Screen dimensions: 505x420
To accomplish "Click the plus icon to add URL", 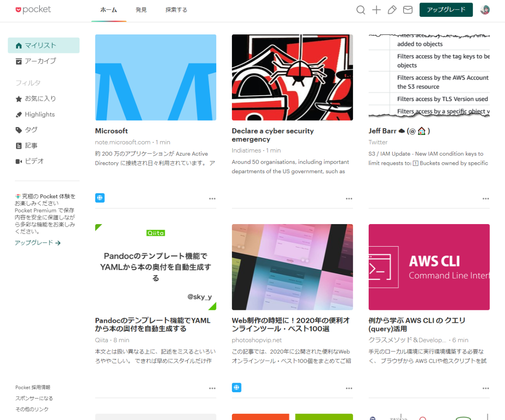I will 376,10.
